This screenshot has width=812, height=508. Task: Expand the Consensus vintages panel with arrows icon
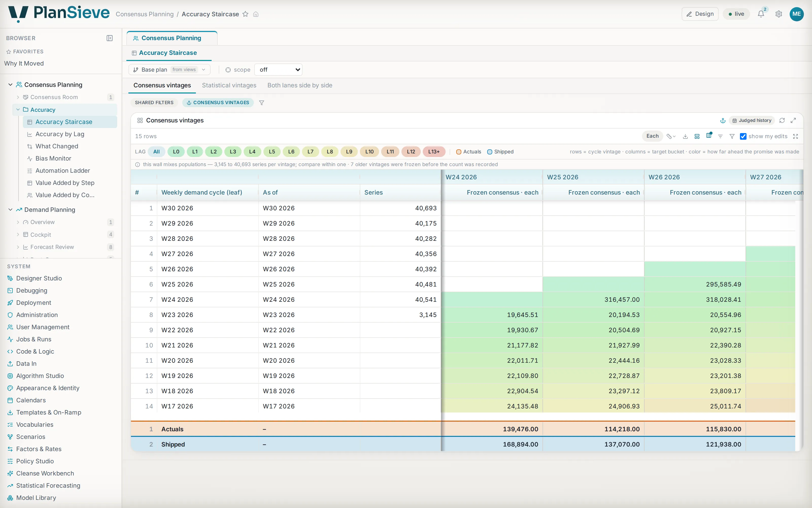pyautogui.click(x=793, y=120)
